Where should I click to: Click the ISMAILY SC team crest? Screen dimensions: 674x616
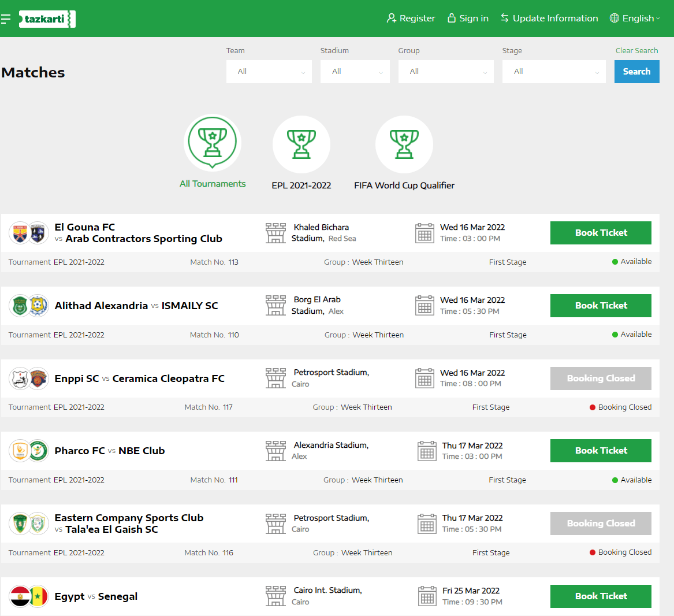(38, 306)
